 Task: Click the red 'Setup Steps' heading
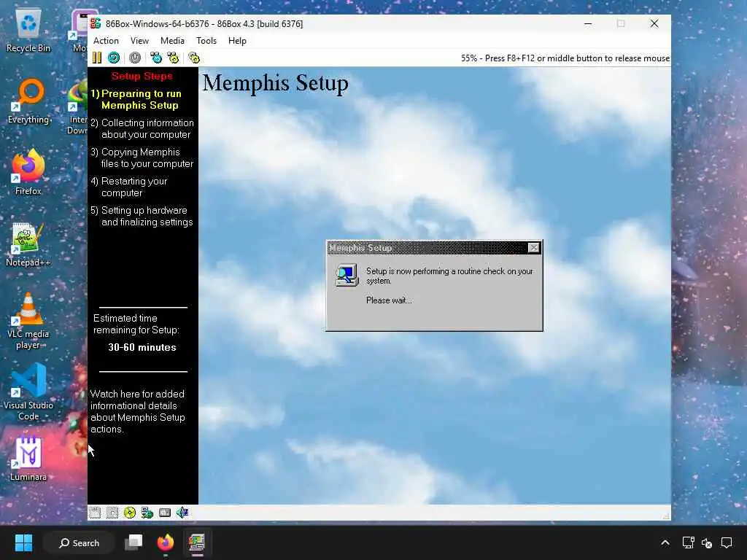pos(142,76)
